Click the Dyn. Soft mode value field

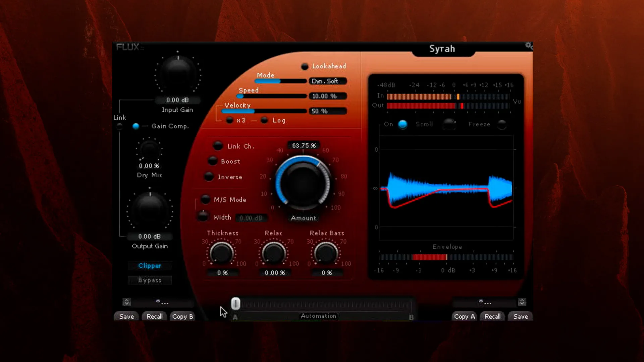[328, 81]
